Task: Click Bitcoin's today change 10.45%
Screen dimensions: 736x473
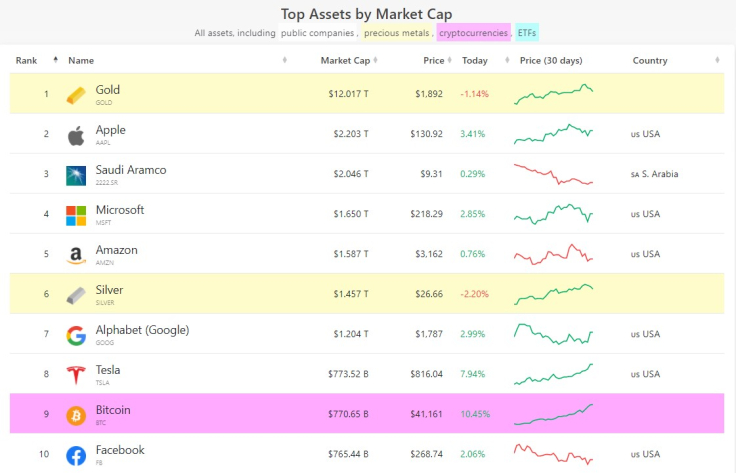Action: [475, 414]
